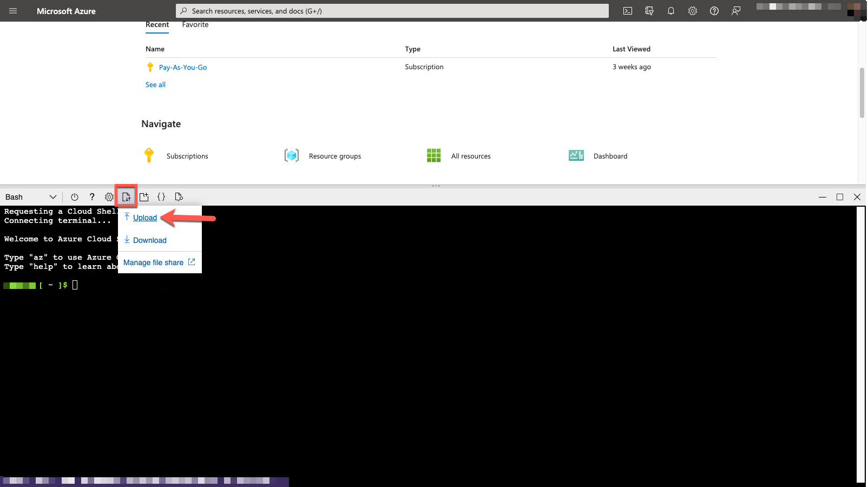The height and width of the screenshot is (487, 868).
Task: Restart Cloud Shell with power icon
Action: click(75, 197)
